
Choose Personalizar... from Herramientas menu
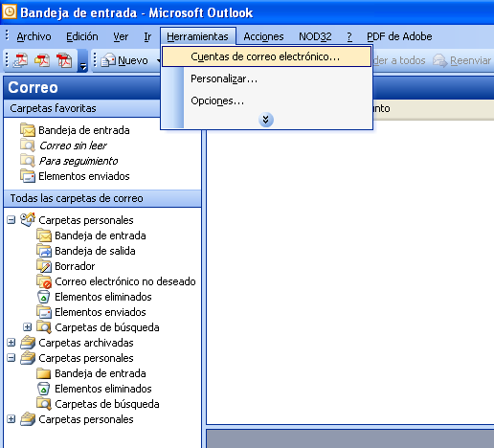[266, 78]
